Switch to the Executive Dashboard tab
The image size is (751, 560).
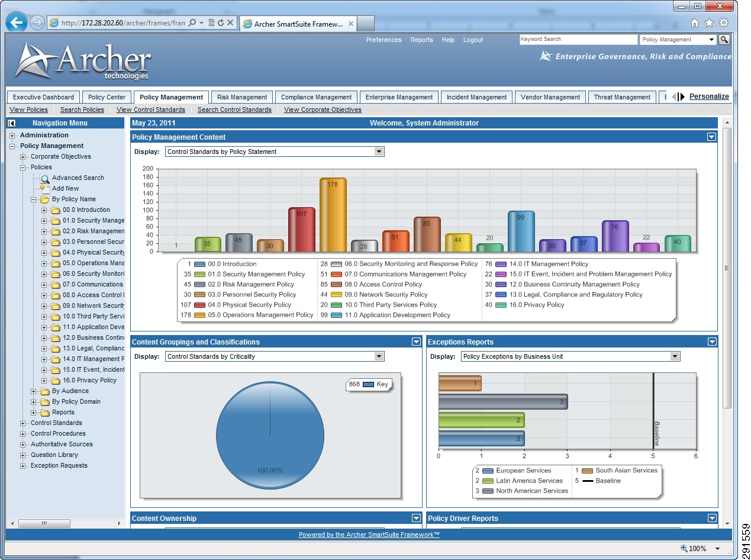44,97
